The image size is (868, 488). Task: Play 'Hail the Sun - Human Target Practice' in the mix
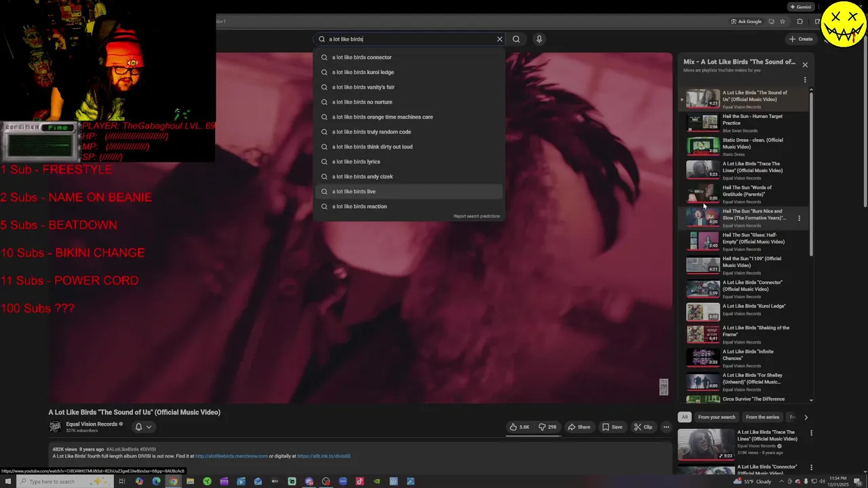(743, 123)
